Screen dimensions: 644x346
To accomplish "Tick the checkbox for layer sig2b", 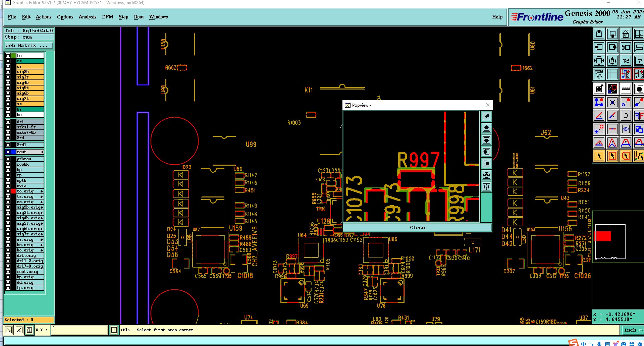I will point(8,72).
